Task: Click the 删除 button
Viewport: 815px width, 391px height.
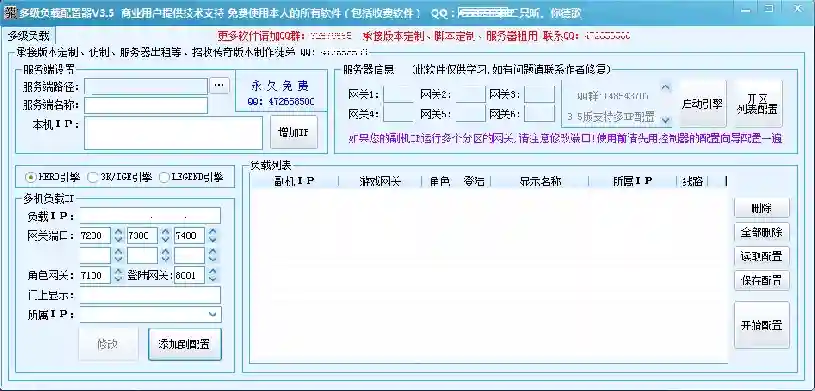Action: click(x=761, y=208)
